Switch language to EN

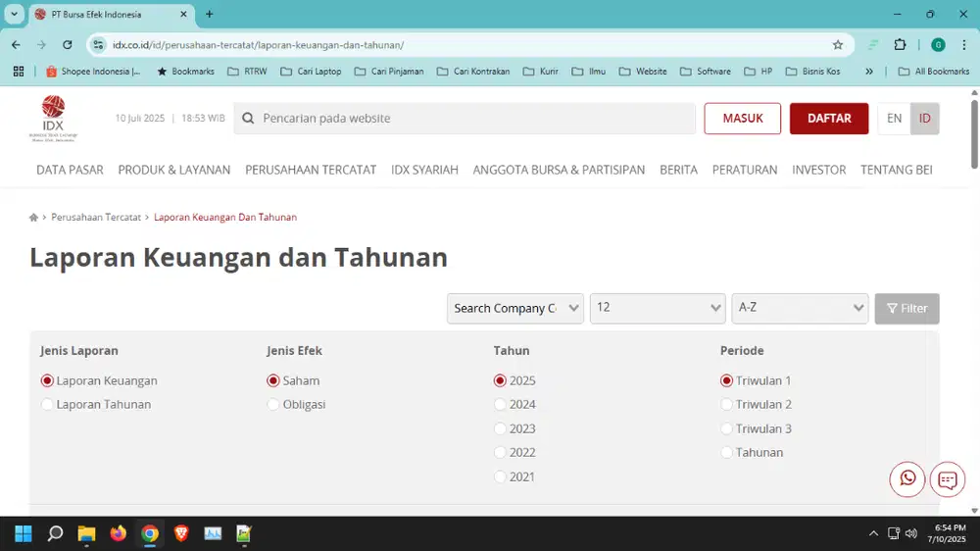pyautogui.click(x=894, y=119)
